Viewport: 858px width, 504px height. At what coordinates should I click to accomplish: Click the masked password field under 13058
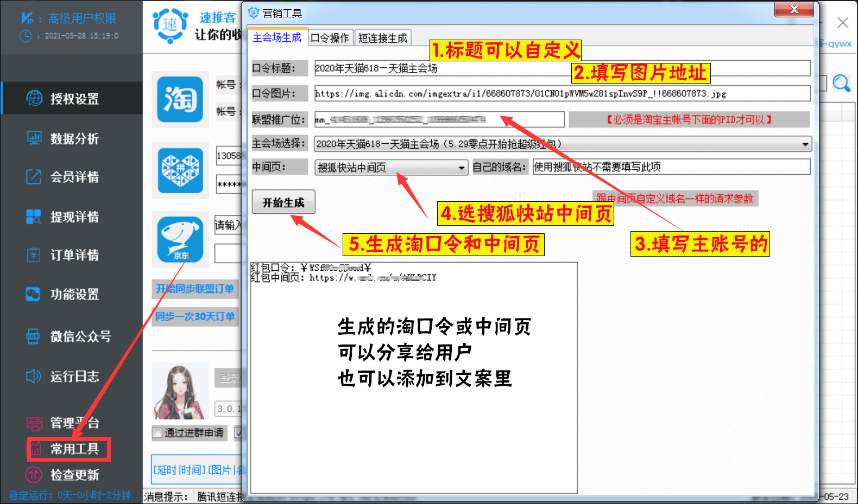229,184
